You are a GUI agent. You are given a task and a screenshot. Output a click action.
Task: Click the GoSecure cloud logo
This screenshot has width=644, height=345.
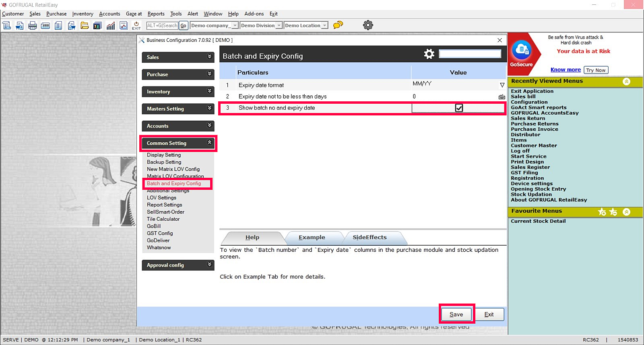(522, 50)
